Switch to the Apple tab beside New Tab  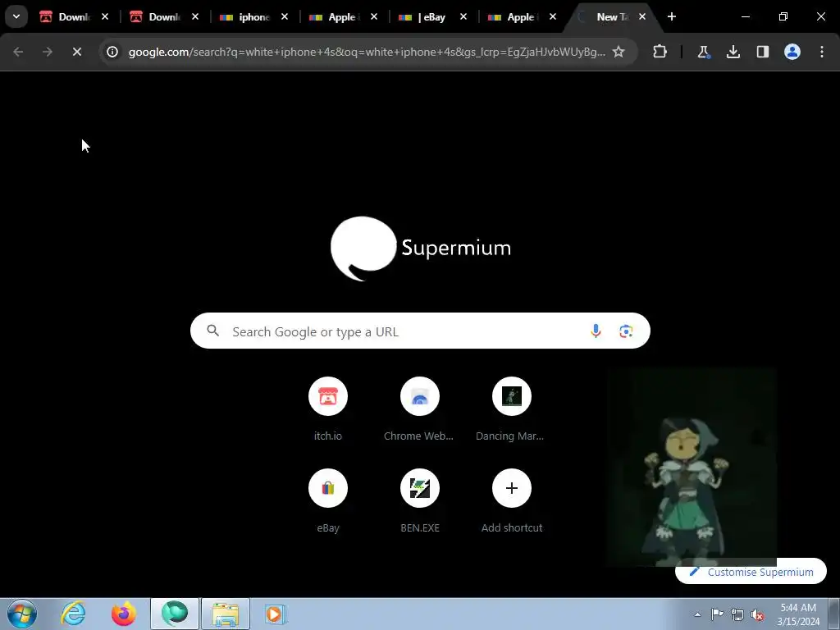[x=522, y=17]
